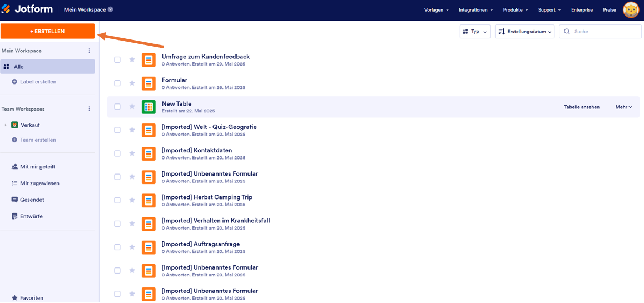The image size is (644, 303).
Task: Click the form icon of Formular
Action: [x=148, y=83]
